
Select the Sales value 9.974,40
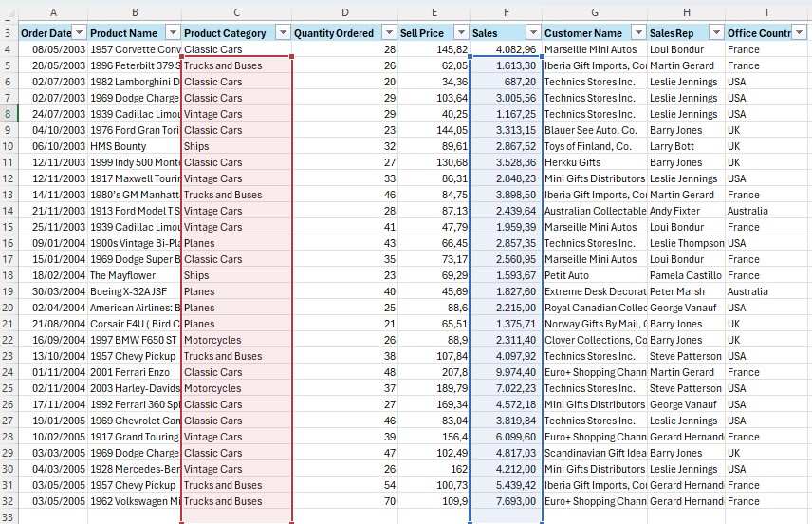506,372
